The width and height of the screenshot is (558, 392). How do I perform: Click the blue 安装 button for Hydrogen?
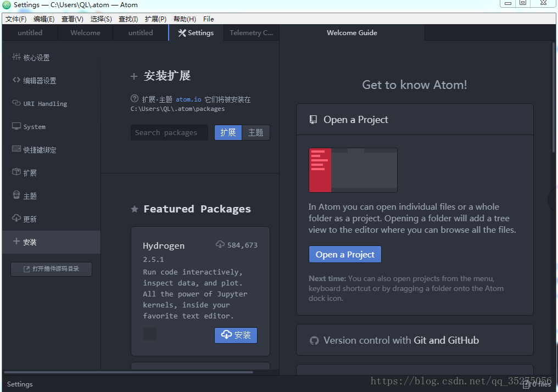236,335
